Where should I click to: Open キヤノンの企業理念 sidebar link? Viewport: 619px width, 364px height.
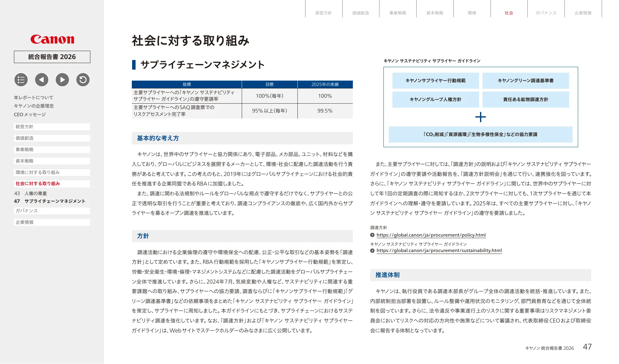[34, 106]
